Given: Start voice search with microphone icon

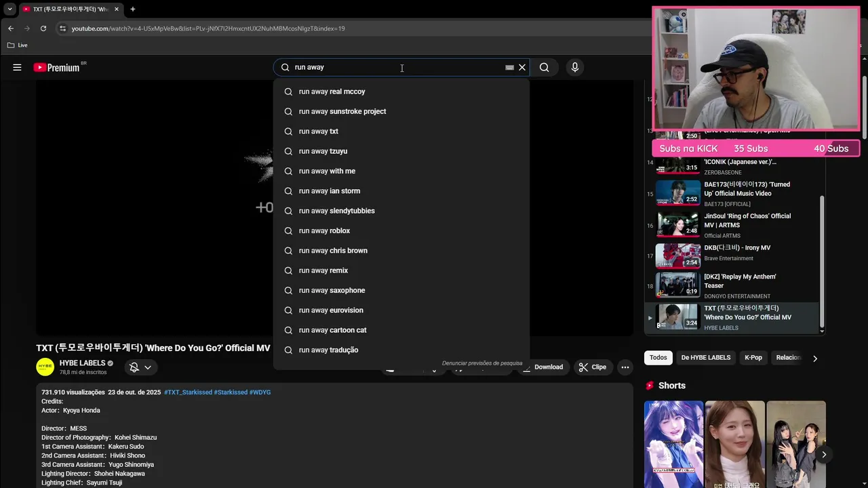Looking at the screenshot, I should pos(575,67).
